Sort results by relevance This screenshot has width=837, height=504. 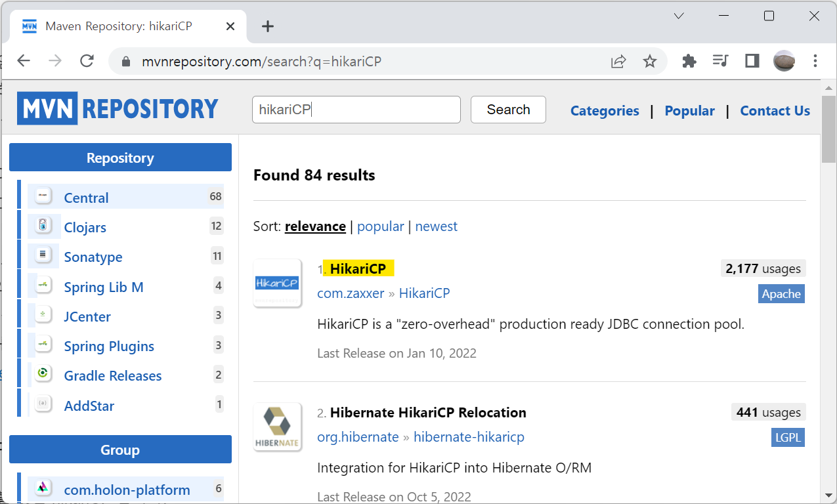tap(315, 226)
